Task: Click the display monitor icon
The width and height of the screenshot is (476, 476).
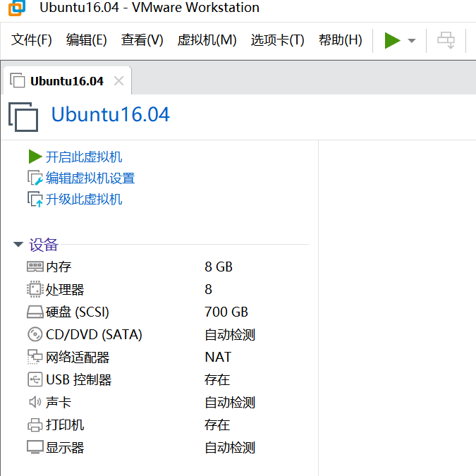Action: coord(35,447)
